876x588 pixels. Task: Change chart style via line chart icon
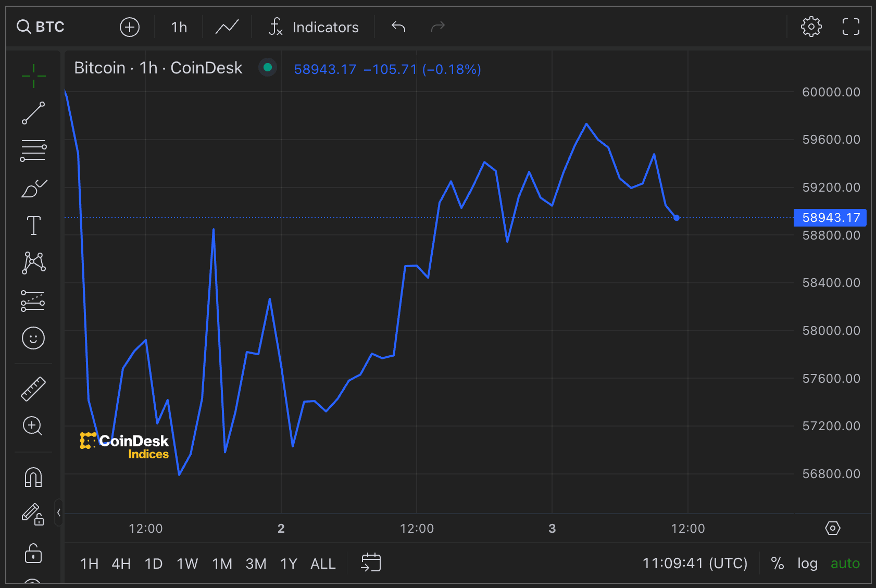[x=227, y=27]
